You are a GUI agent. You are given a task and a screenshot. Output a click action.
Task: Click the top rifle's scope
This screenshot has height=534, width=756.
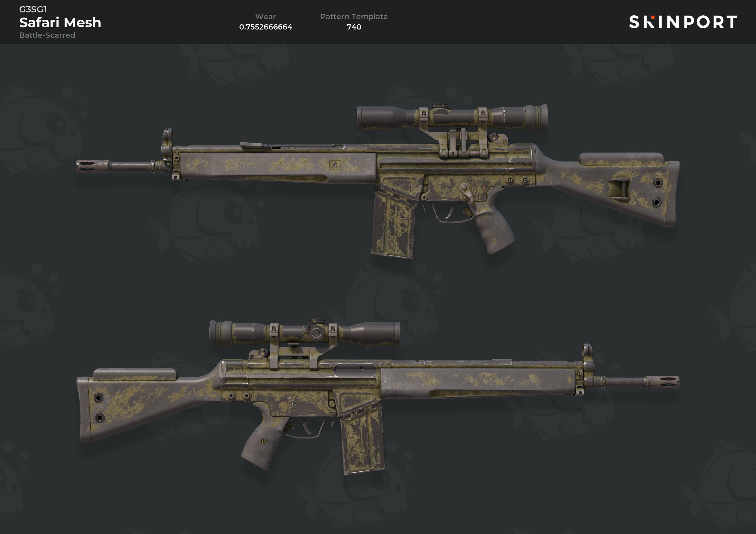coord(452,117)
